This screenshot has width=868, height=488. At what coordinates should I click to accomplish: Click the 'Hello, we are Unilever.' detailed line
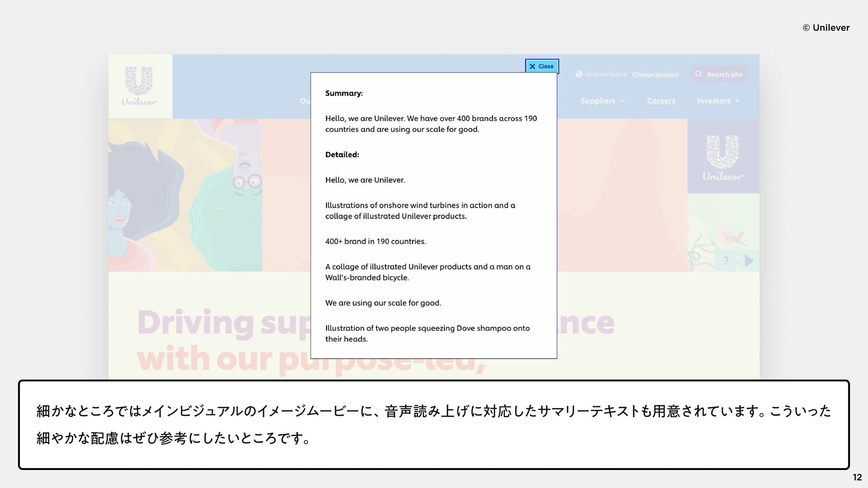365,180
